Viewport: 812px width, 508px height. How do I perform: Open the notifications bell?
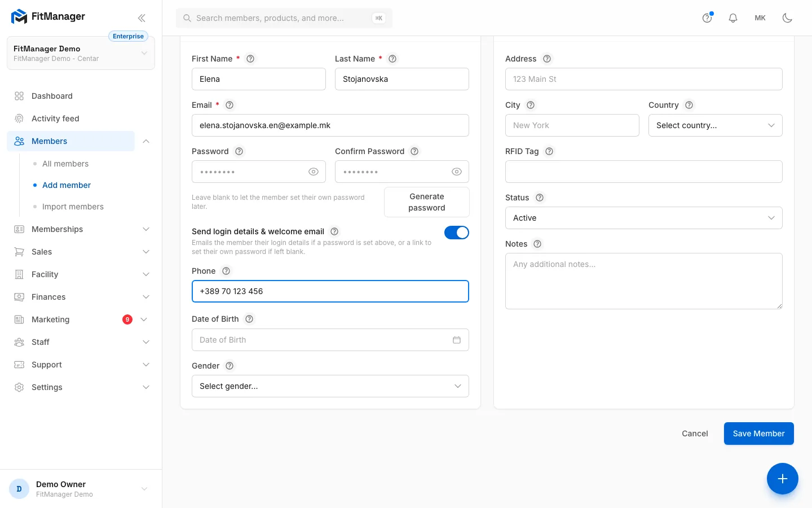click(733, 18)
